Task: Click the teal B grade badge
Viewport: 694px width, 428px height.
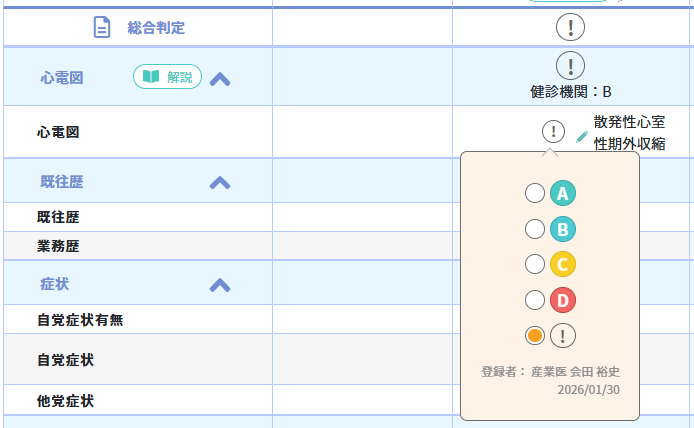Action: click(563, 229)
